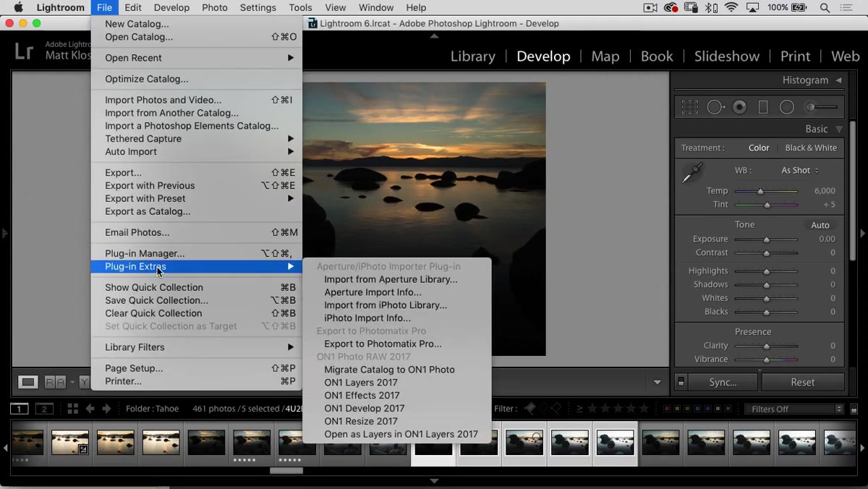Click the Exposure slider handle

(767, 239)
